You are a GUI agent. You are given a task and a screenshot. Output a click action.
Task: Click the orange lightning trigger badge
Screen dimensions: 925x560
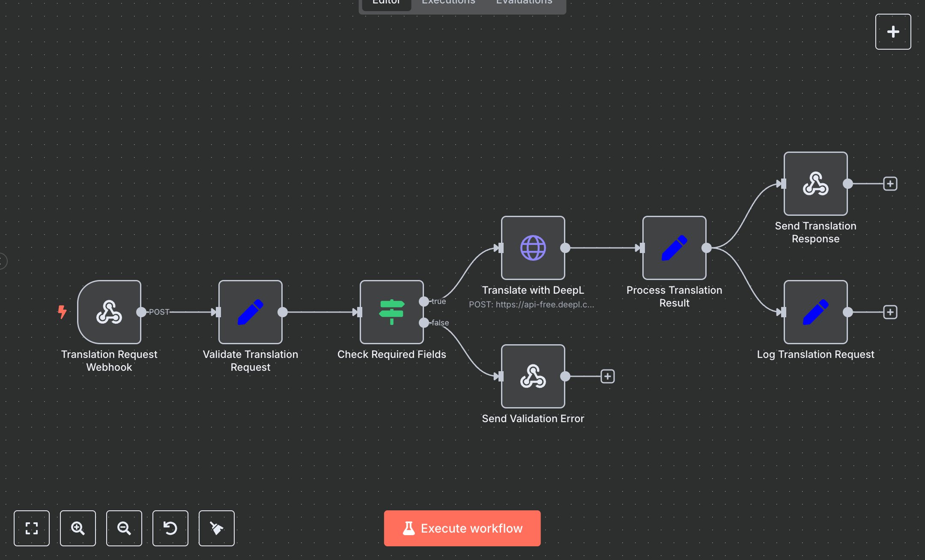(63, 312)
